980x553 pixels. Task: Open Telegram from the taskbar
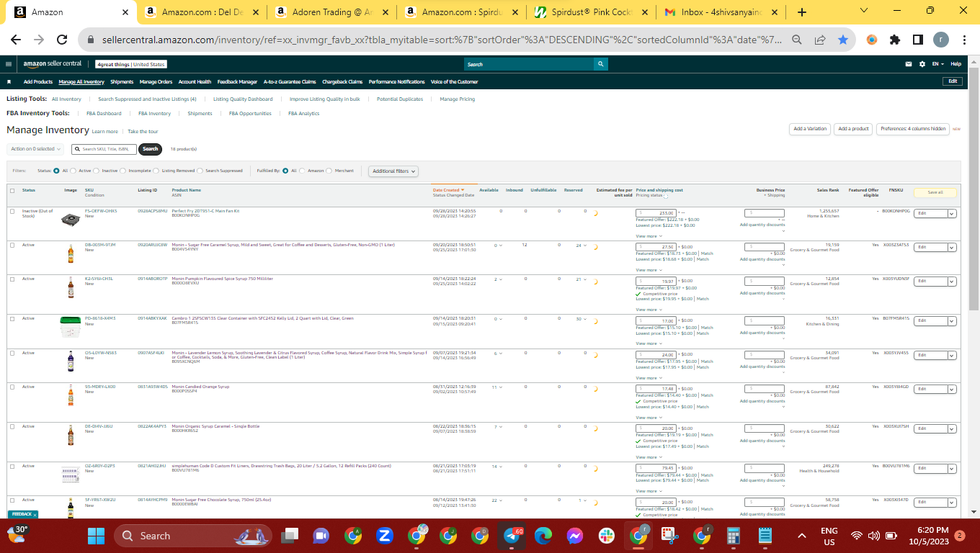(512, 536)
